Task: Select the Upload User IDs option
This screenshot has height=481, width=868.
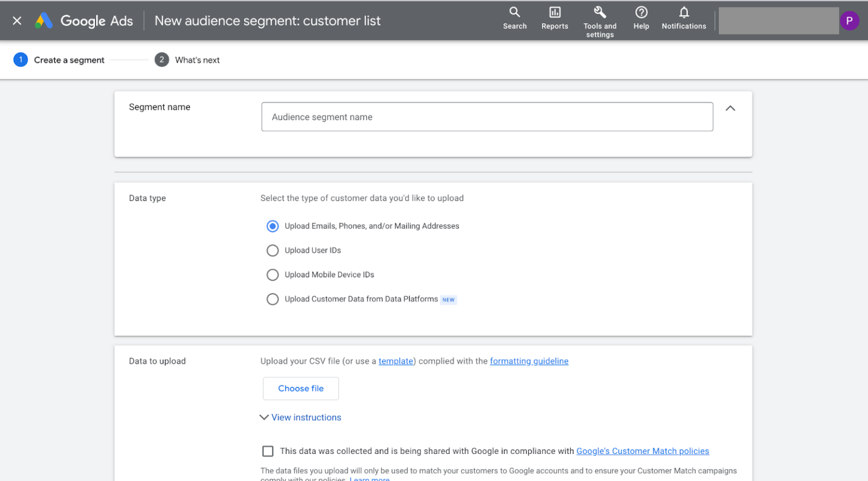Action: pos(272,251)
